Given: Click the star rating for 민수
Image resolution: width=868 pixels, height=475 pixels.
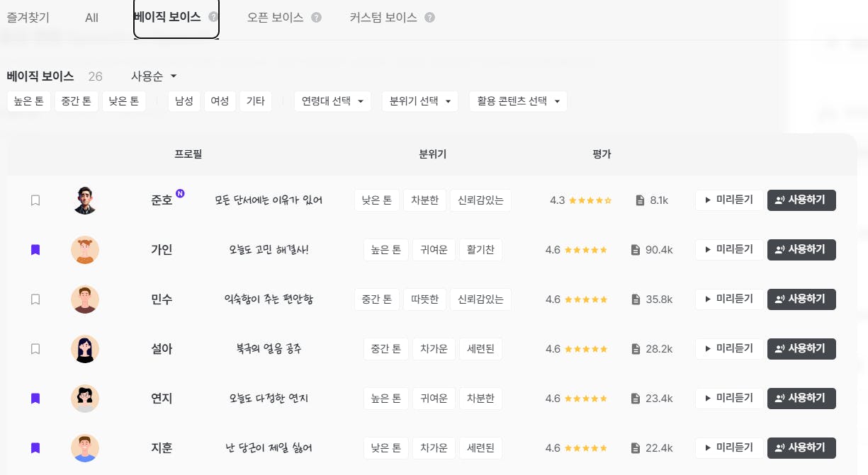Looking at the screenshot, I should (586, 299).
